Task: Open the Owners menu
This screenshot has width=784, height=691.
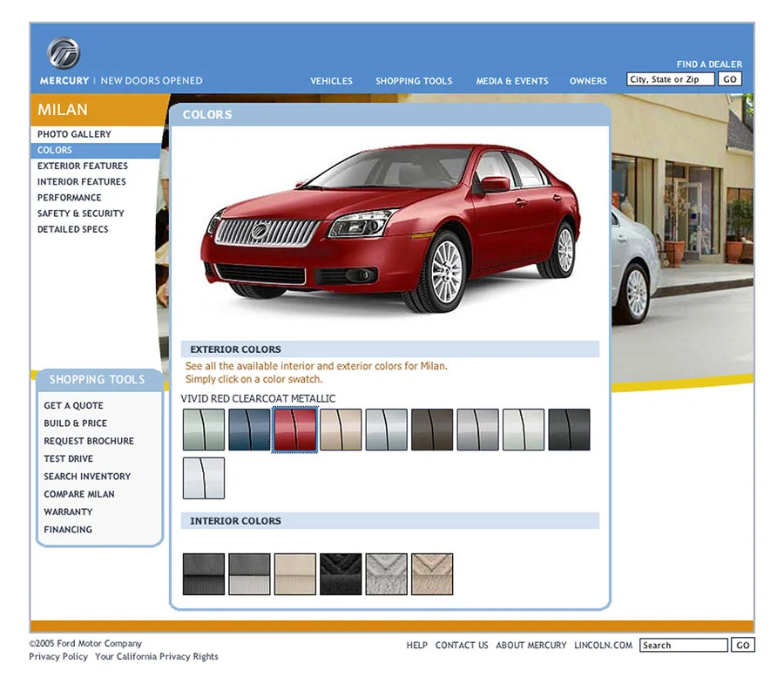Action: 588,81
